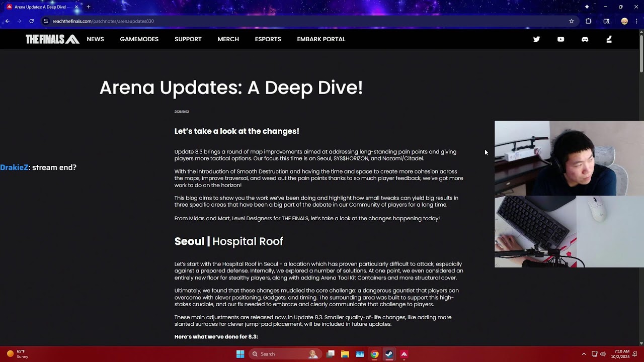
Task: Go back with browser back arrow
Action: tap(7, 21)
